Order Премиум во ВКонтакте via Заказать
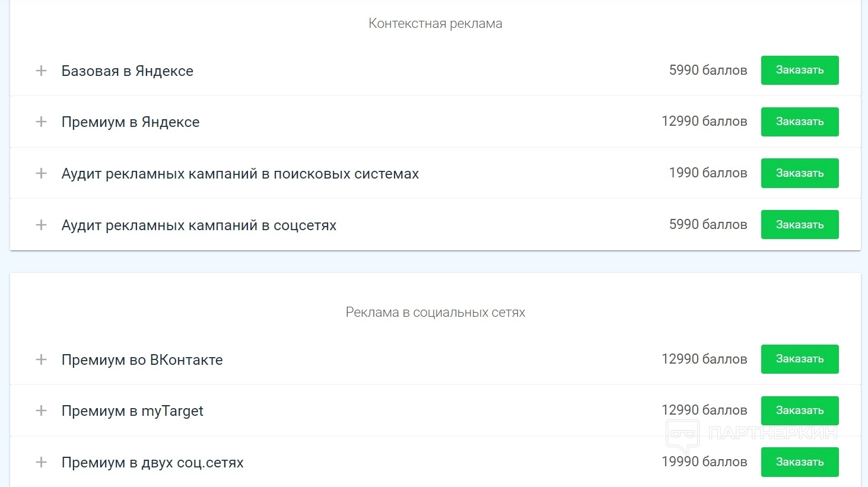The width and height of the screenshot is (868, 487). tap(799, 359)
